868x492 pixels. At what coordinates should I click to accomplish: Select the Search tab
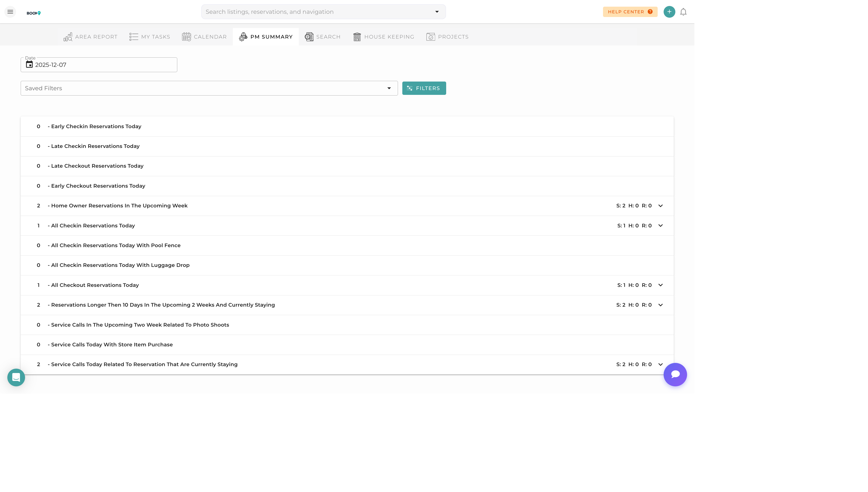tap(322, 37)
